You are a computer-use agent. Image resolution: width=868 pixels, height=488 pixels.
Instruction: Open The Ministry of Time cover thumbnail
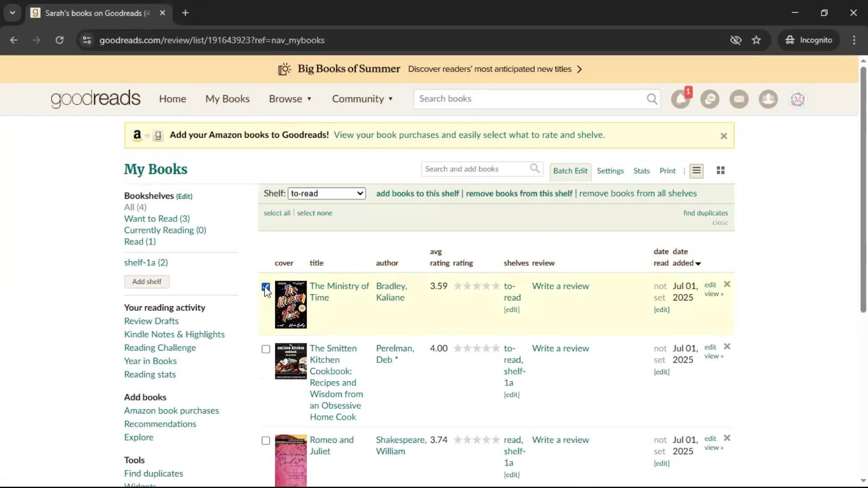pos(291,305)
